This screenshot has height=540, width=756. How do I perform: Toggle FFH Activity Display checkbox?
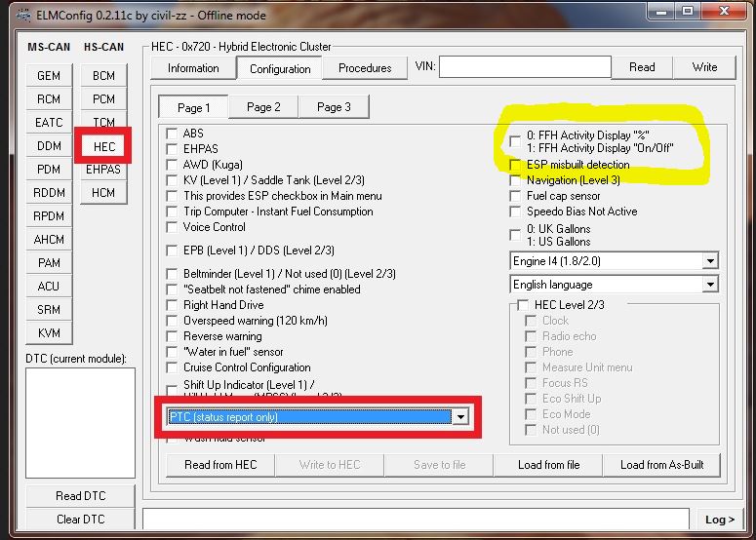click(515, 141)
